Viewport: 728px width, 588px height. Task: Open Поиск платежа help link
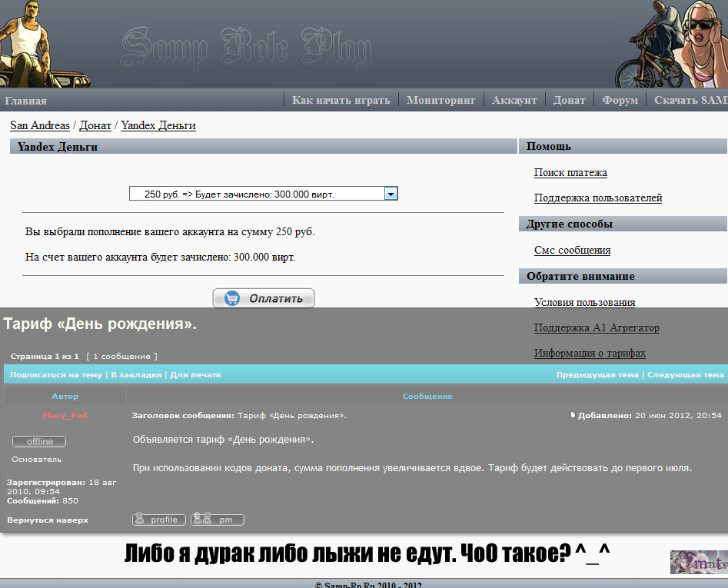click(570, 173)
